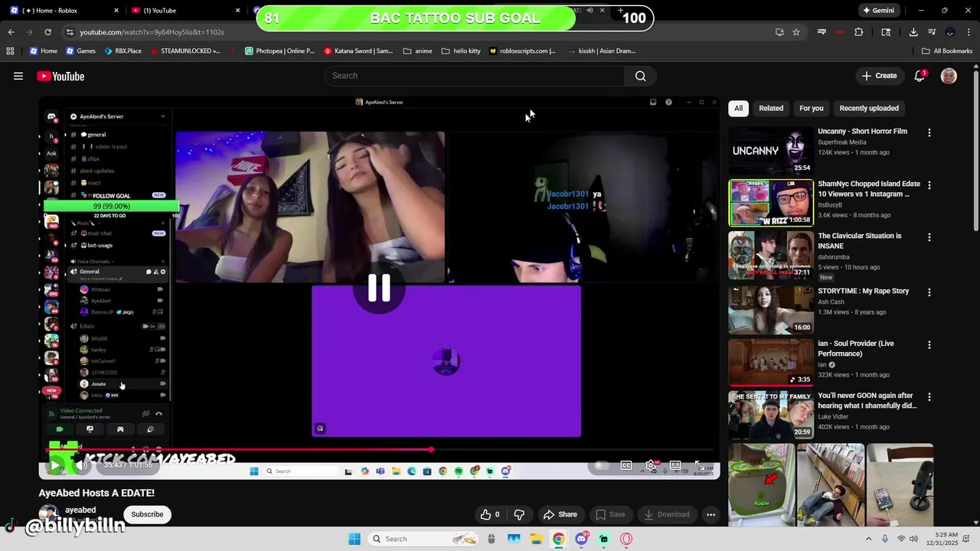Open options for STORYTIME video
This screenshot has height=551, width=980.
tap(929, 292)
